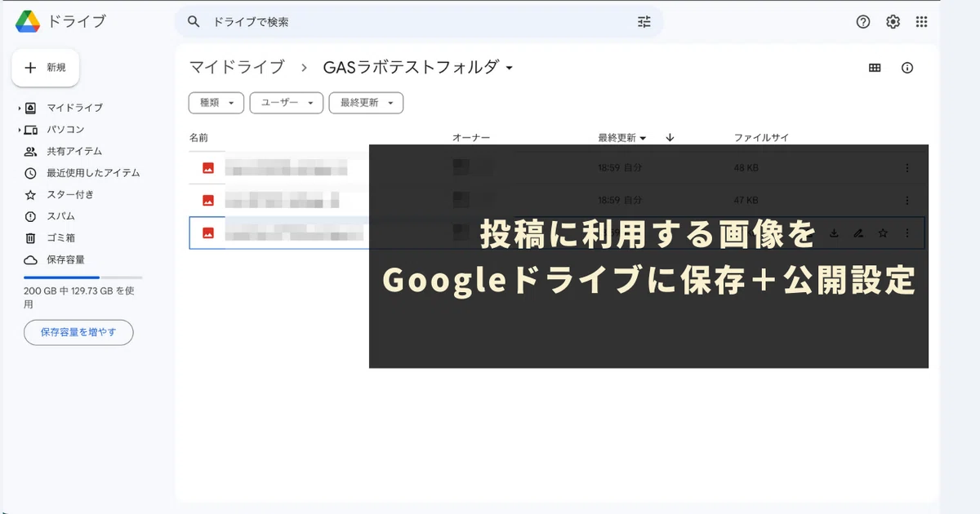The height and width of the screenshot is (514, 980).
Task: Click the ファイルサイ column header
Action: click(x=761, y=137)
